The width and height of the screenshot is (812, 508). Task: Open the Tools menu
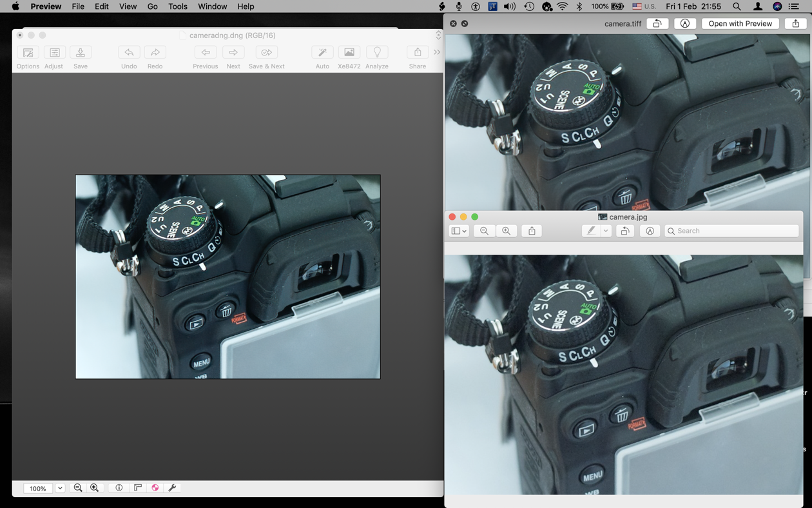[178, 6]
